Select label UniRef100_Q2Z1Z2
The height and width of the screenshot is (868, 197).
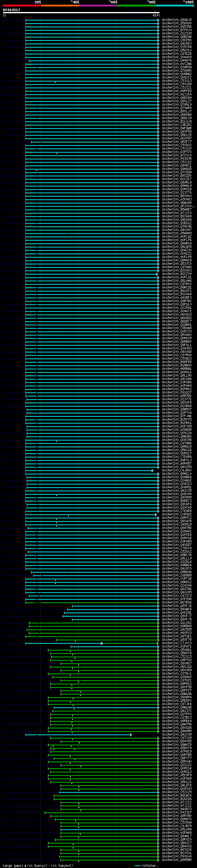176,765
